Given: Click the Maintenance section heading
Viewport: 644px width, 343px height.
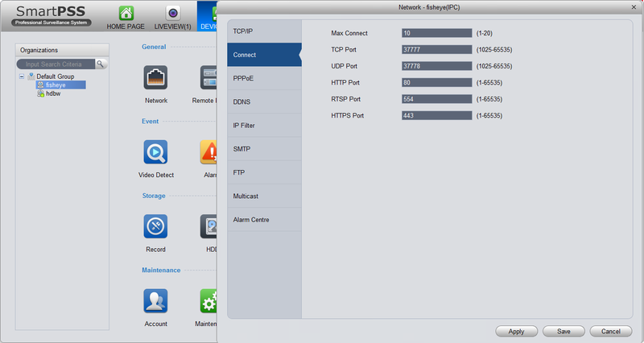Looking at the screenshot, I should [161, 270].
